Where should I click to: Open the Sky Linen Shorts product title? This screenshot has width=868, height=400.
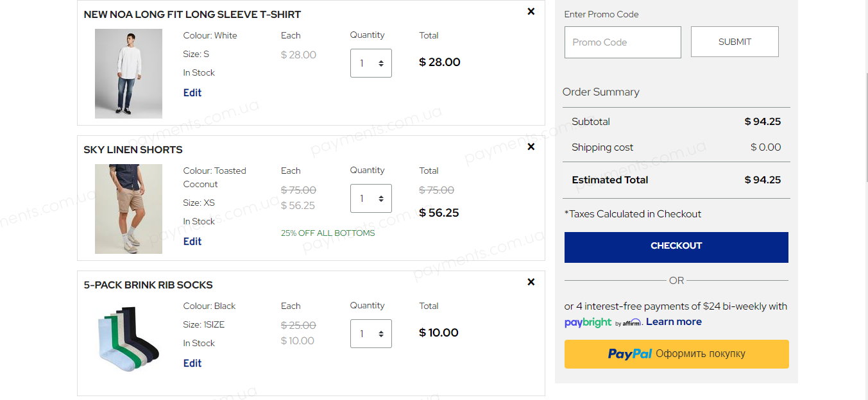coord(133,149)
